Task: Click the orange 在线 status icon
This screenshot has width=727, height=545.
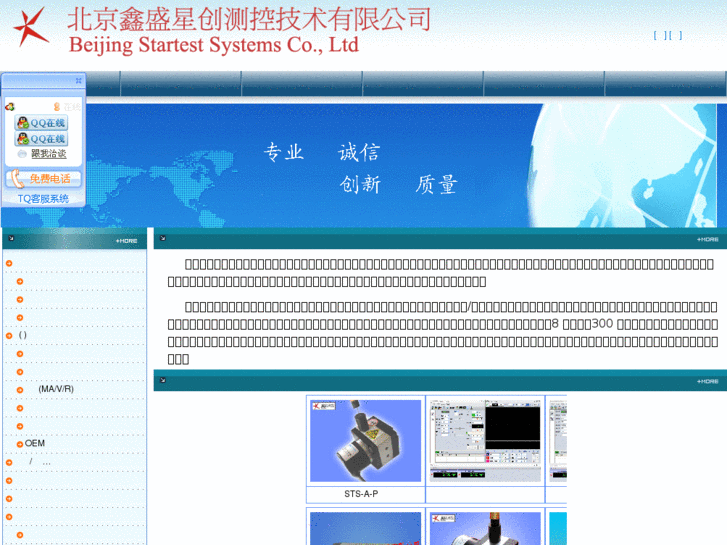Action: click(x=57, y=107)
